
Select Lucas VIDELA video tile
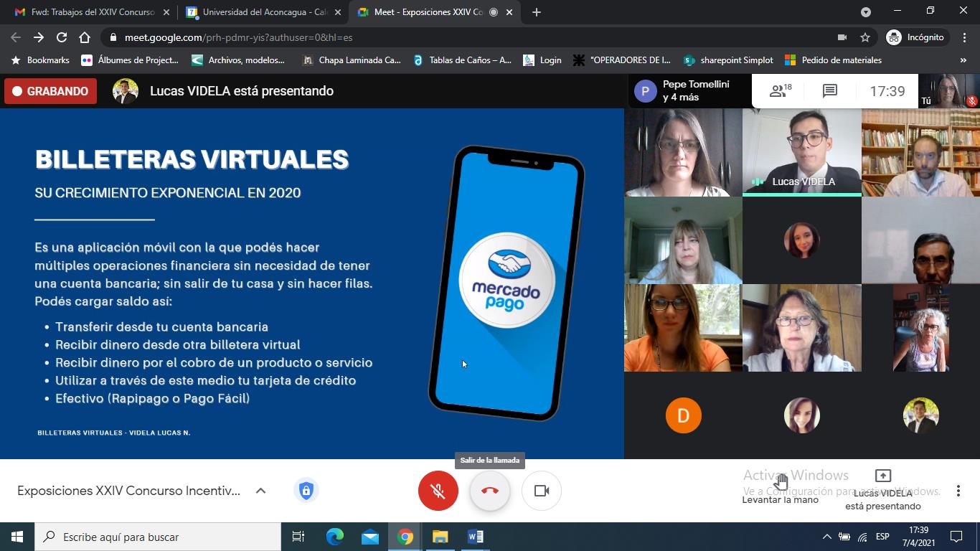pos(801,153)
